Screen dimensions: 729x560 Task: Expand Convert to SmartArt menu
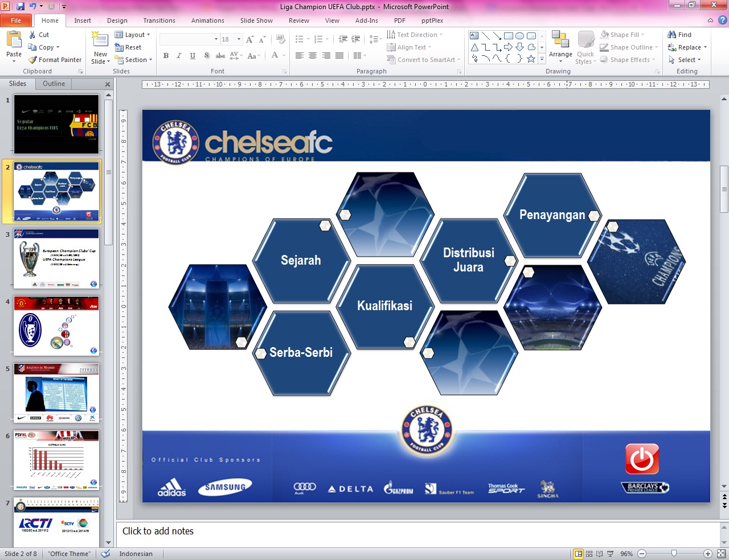coord(423,60)
